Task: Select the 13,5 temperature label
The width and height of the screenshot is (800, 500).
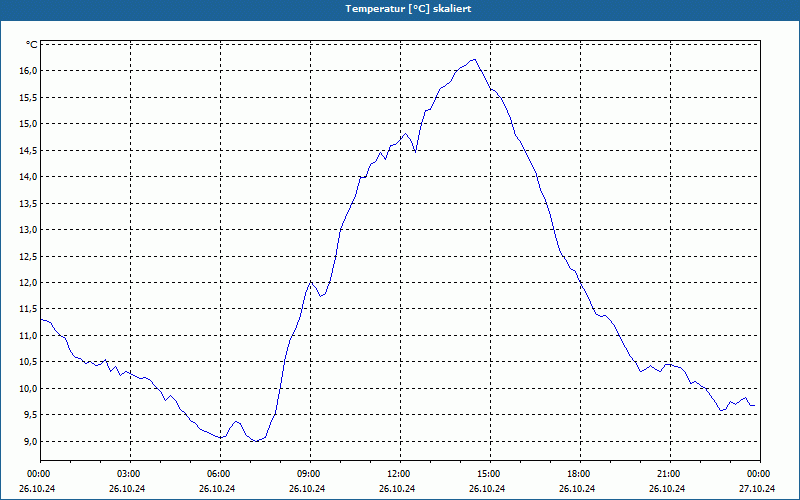Action: [x=29, y=204]
